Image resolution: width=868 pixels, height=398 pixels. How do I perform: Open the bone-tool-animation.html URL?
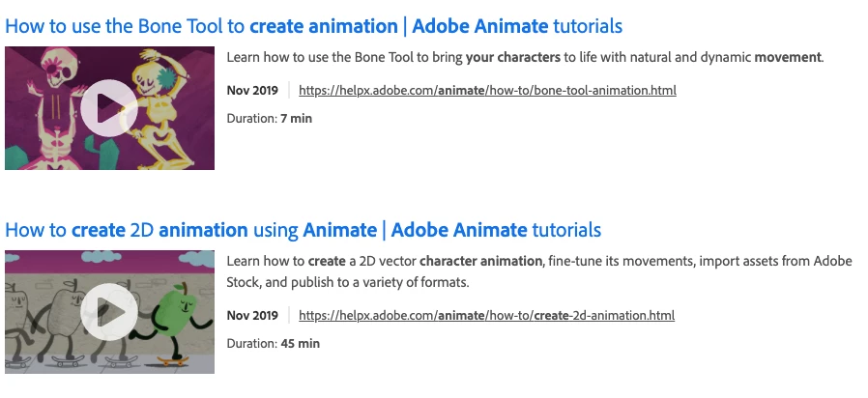(x=488, y=90)
